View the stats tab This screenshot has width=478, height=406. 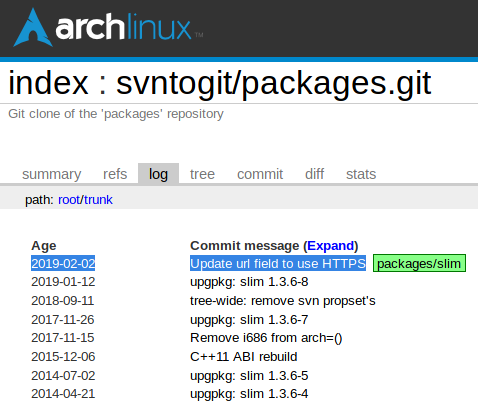point(361,174)
